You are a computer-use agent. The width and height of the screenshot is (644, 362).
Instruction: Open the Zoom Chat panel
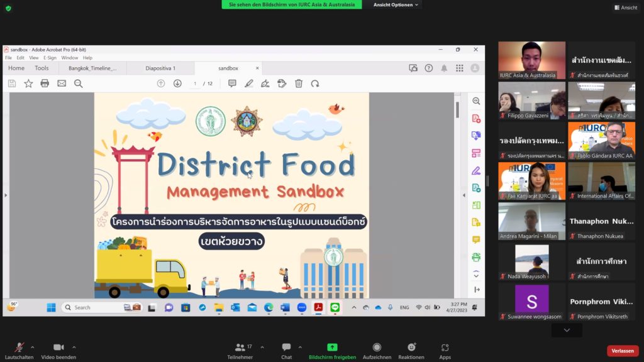[x=286, y=348]
